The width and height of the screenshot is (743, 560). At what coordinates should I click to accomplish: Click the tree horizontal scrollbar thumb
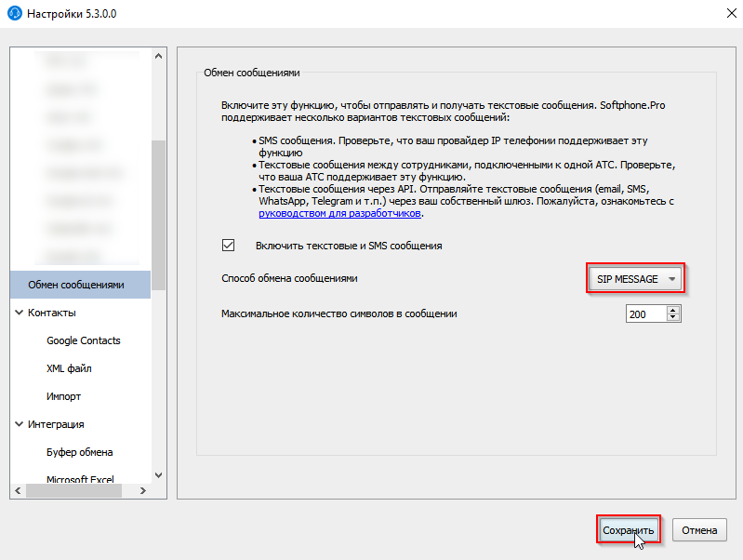[73, 491]
